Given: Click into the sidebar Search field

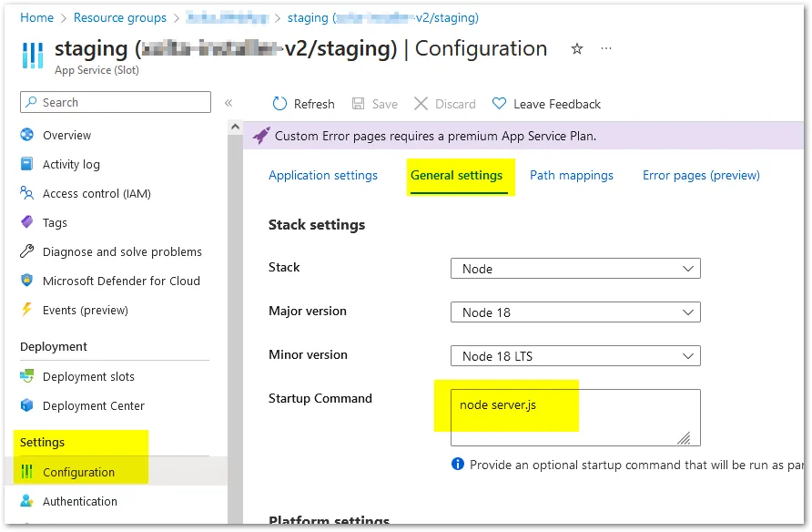Looking at the screenshot, I should (116, 102).
